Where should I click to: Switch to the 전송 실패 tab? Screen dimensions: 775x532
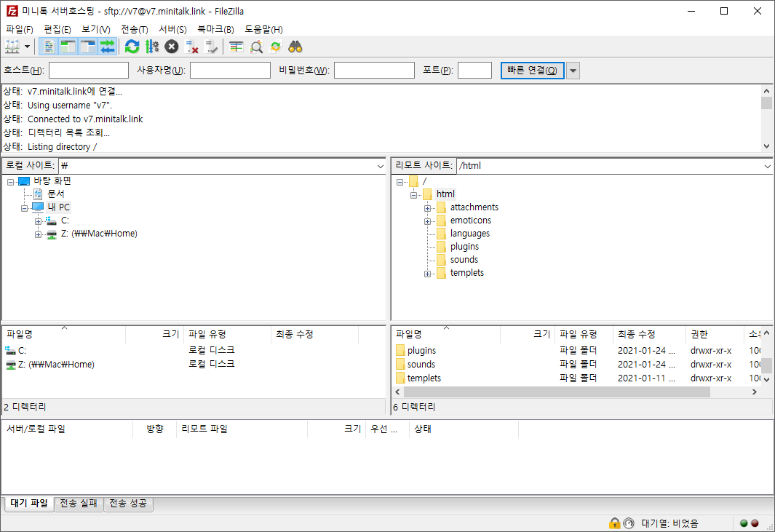(79, 504)
